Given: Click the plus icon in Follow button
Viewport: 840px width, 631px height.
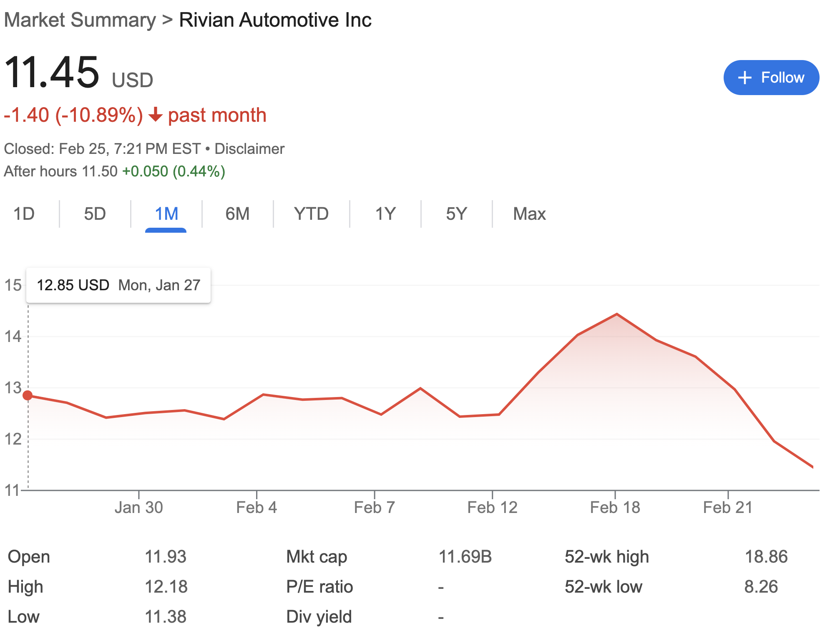Looking at the screenshot, I should click(x=744, y=78).
